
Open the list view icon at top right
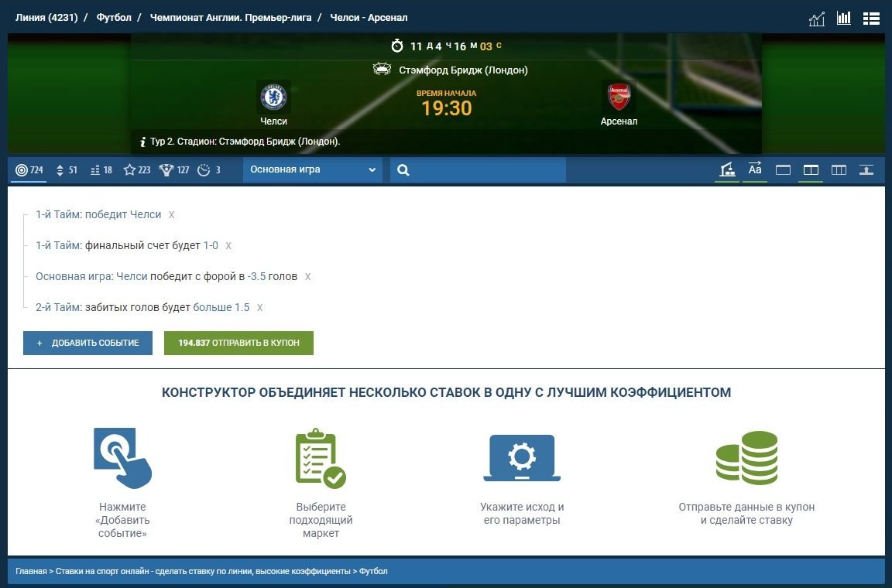[871, 18]
